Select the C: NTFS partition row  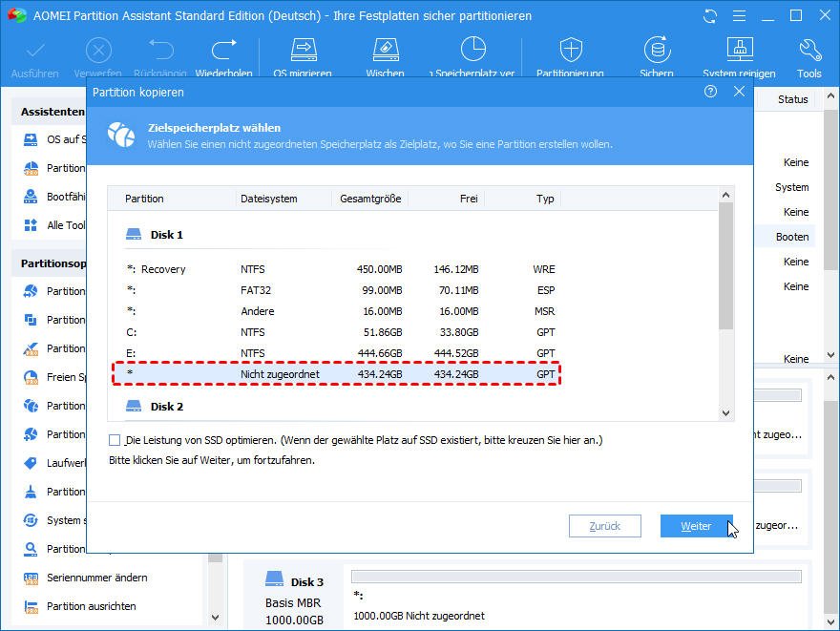(x=341, y=332)
